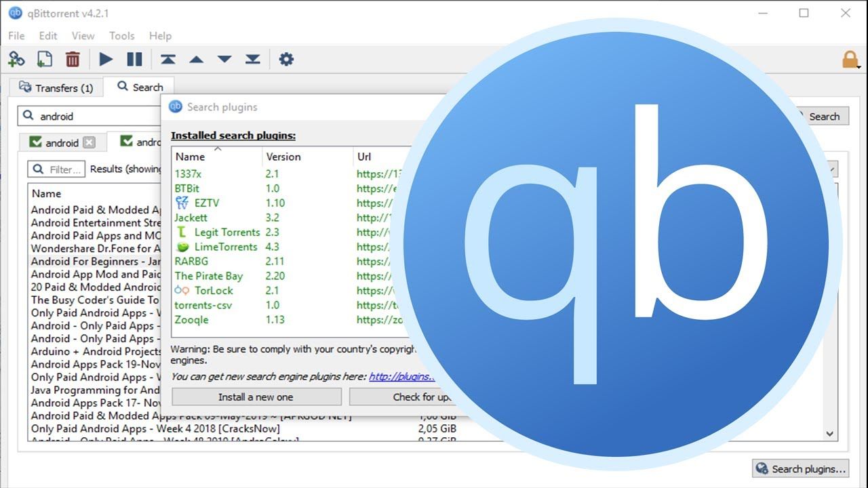
Task: Click the TorLock plugin icon
Action: pos(182,290)
